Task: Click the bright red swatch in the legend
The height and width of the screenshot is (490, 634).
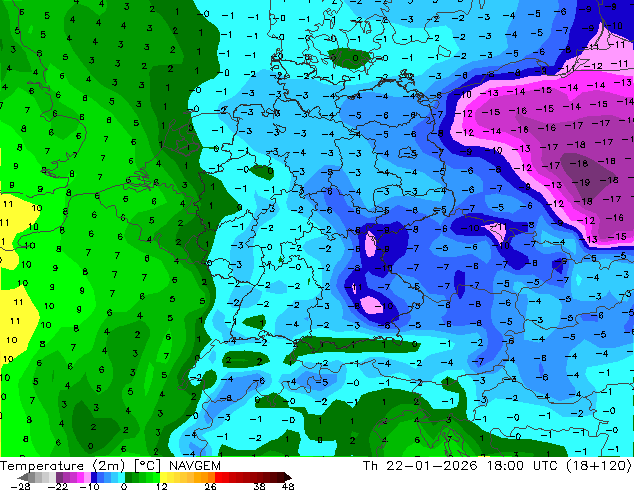Action: pyautogui.click(x=218, y=477)
